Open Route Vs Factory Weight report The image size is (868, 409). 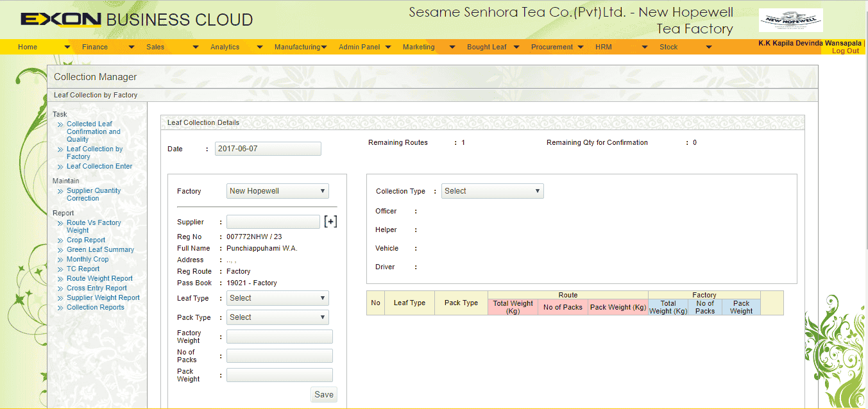[94, 226]
